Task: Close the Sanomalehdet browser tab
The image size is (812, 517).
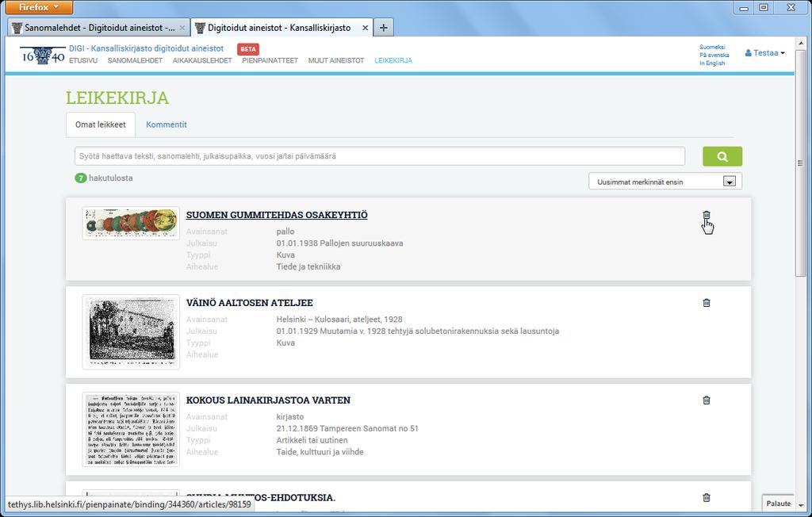Action: 182,28
